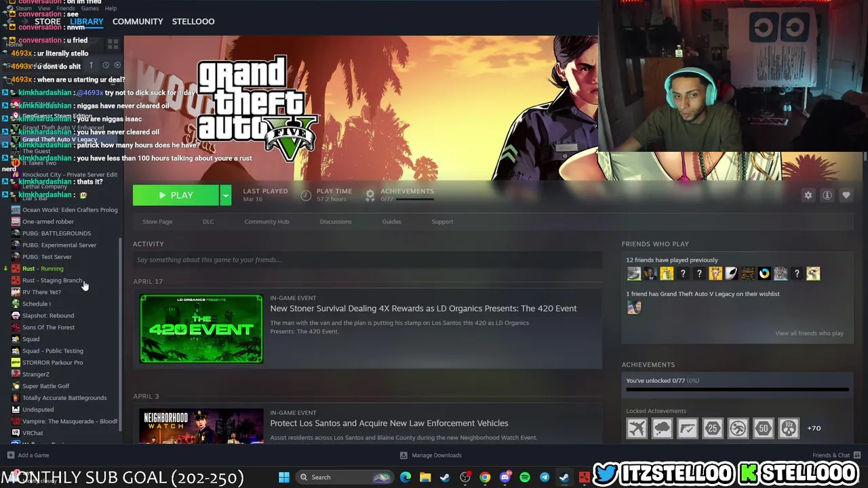Screen dimensions: 868x488
Task: Click the green PLAY button
Action: pyautogui.click(x=176, y=195)
